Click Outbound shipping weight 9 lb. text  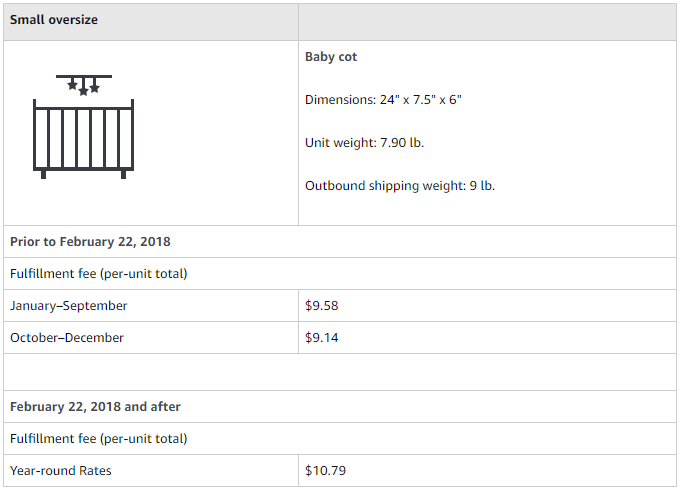[400, 186]
